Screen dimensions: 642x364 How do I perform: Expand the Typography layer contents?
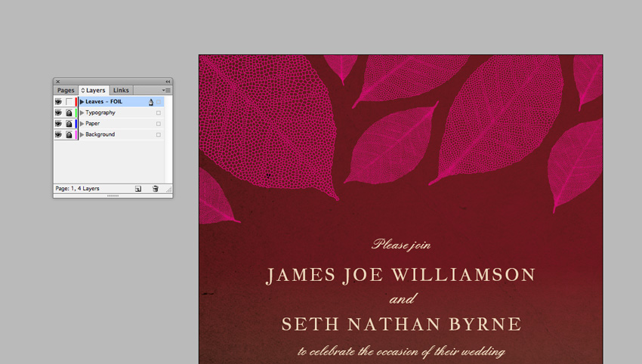pyautogui.click(x=82, y=113)
